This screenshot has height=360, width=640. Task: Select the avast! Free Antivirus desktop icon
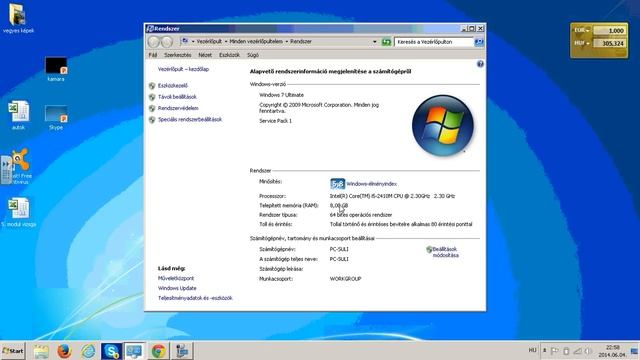tap(20, 167)
